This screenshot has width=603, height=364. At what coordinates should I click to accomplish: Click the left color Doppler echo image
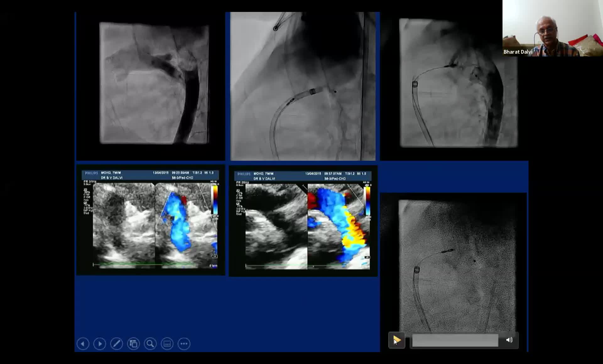pyautogui.click(x=151, y=220)
